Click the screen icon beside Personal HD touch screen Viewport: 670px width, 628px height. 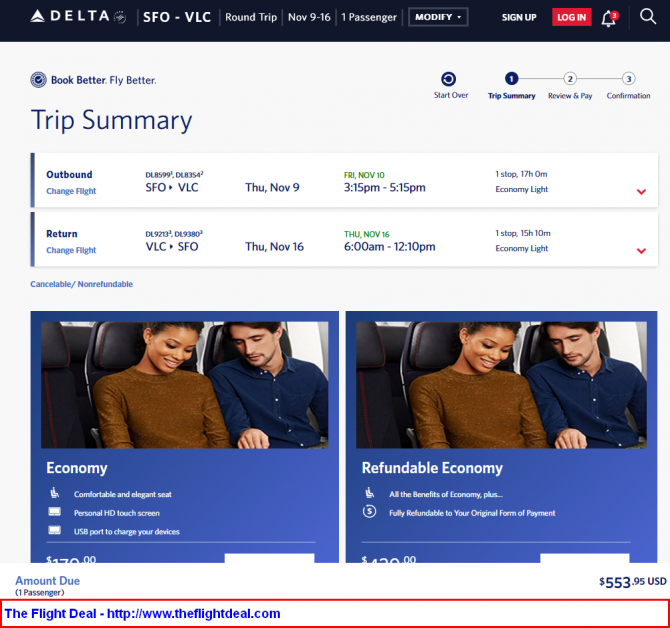[55, 512]
